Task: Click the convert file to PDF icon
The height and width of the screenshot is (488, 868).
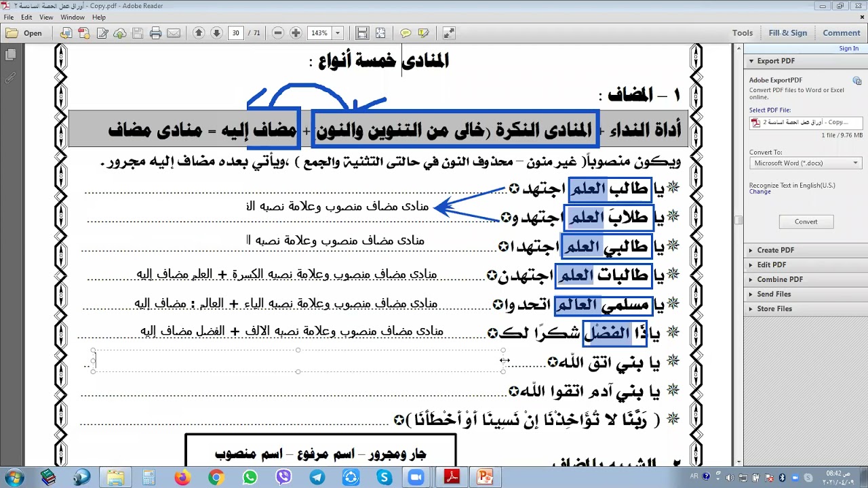Action: [66, 33]
